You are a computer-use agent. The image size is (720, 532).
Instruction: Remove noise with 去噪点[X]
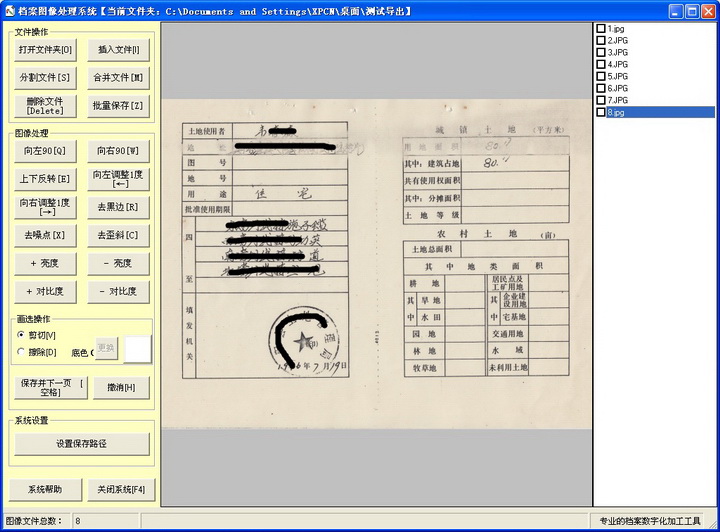coord(45,235)
